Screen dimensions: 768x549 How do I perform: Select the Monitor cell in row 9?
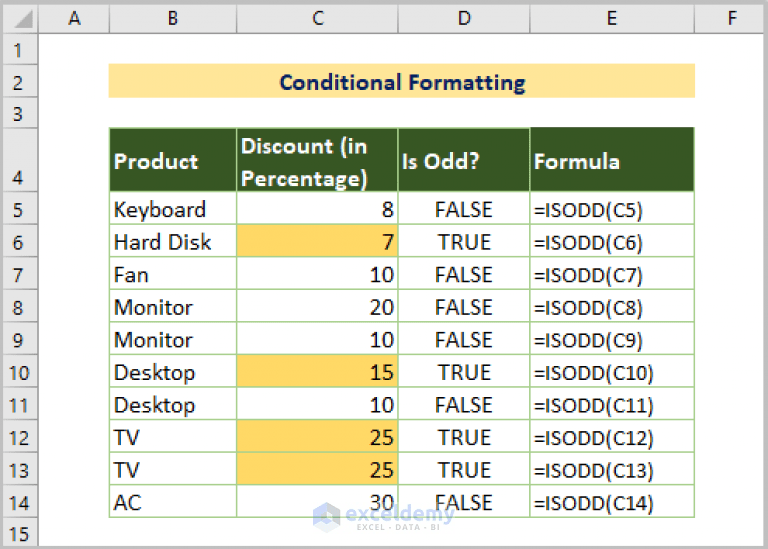point(173,339)
